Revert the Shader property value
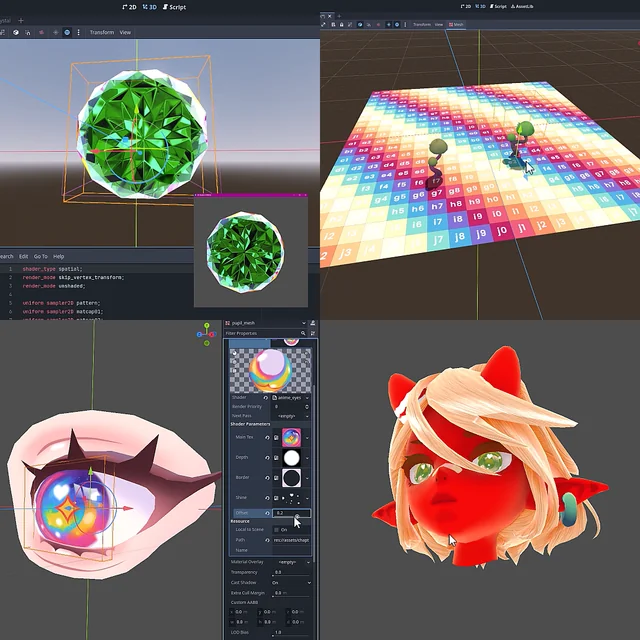Image resolution: width=640 pixels, height=640 pixels. 266,398
